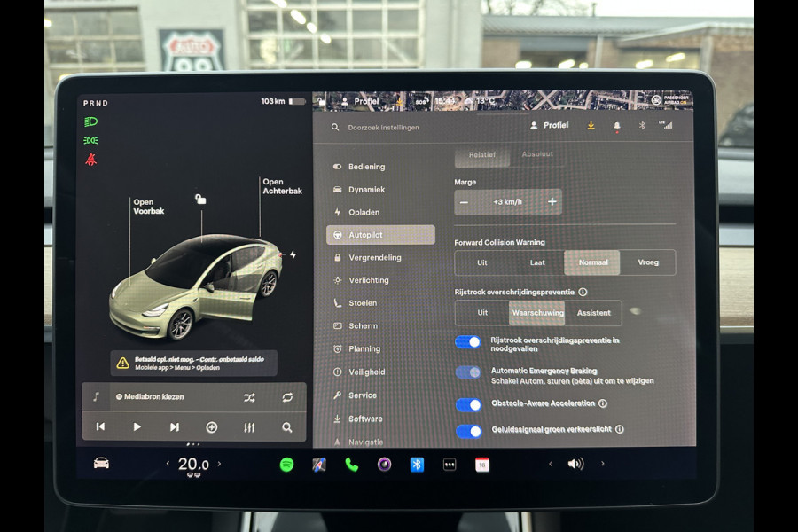Open the Phone app icon

(351, 463)
